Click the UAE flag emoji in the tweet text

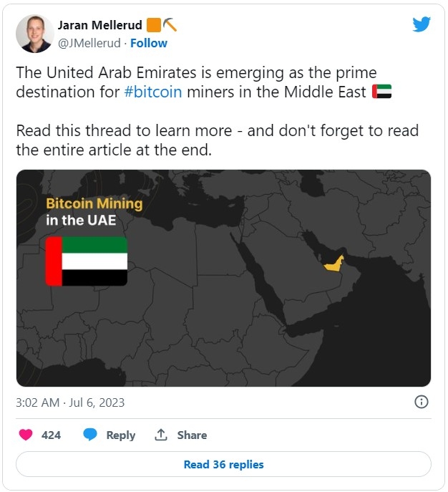coord(381,92)
